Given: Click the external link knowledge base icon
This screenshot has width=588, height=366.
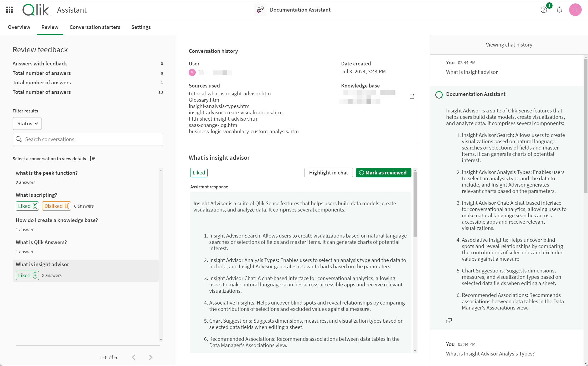Looking at the screenshot, I should point(412,97).
